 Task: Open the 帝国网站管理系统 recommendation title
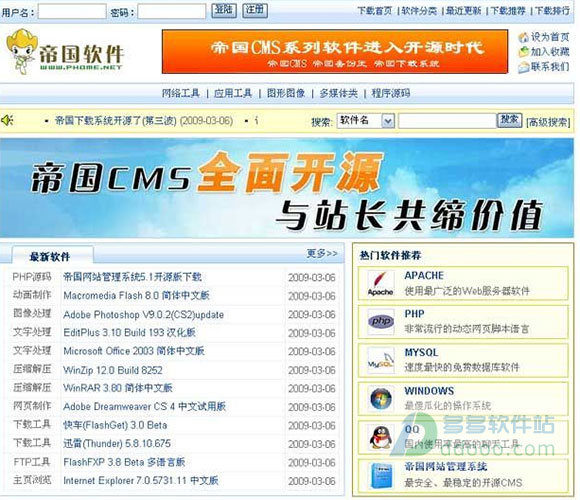[445, 467]
